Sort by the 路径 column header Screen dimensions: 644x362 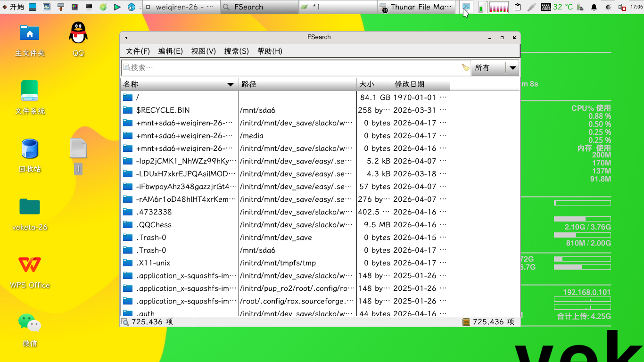point(297,84)
